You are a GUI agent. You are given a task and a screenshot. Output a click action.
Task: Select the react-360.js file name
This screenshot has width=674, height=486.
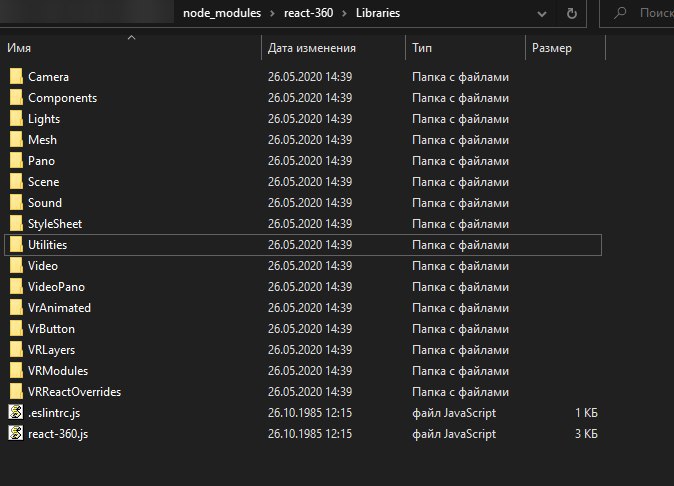pos(58,434)
